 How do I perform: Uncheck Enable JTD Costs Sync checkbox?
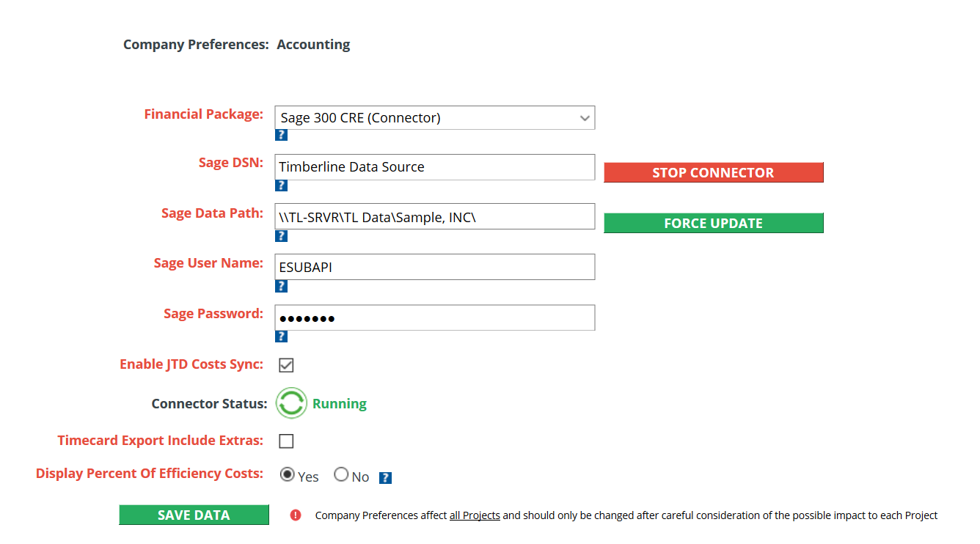pyautogui.click(x=286, y=365)
